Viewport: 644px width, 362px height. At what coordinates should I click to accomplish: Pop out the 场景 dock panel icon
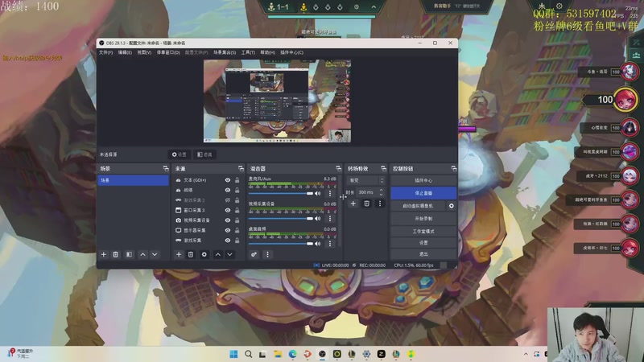click(166, 169)
